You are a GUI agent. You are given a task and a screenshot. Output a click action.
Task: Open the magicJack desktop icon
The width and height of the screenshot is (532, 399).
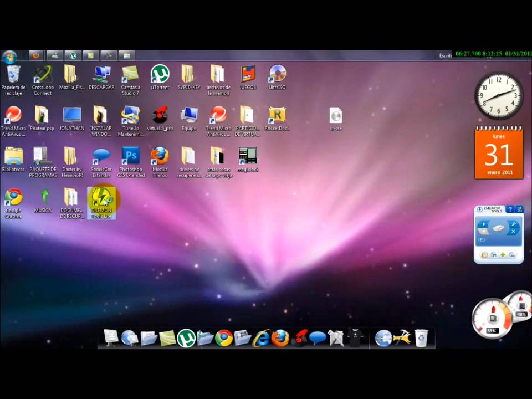pyautogui.click(x=248, y=160)
